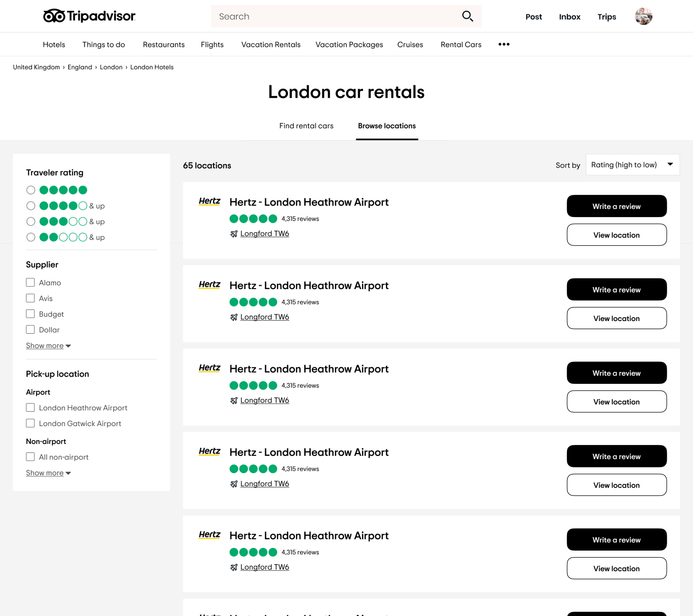Open Trips in the header
The image size is (693, 616).
[x=607, y=17]
